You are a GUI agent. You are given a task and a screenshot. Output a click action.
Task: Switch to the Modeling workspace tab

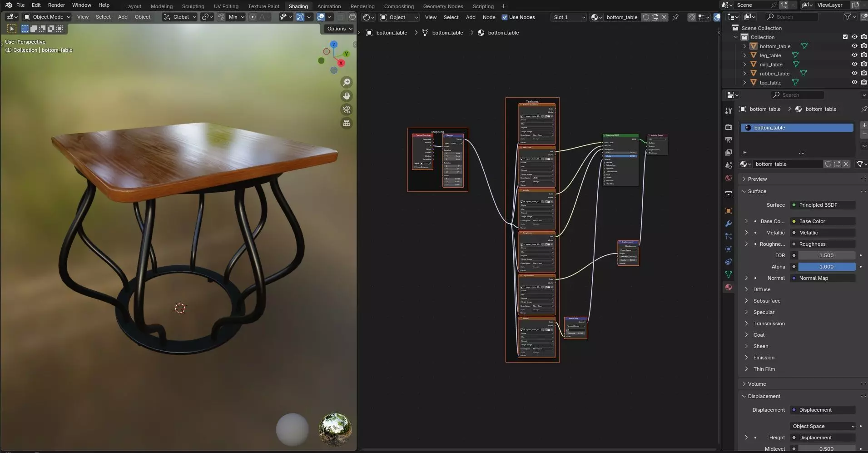162,6
